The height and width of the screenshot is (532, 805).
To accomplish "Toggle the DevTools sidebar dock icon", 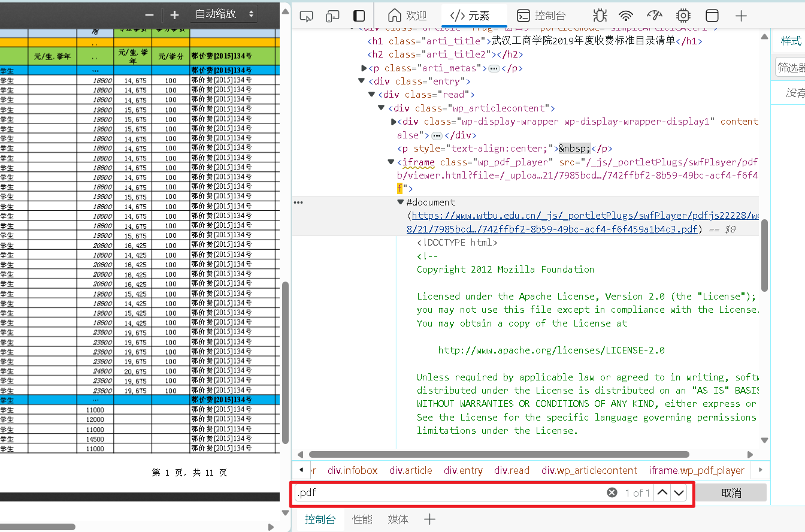I will (x=359, y=16).
